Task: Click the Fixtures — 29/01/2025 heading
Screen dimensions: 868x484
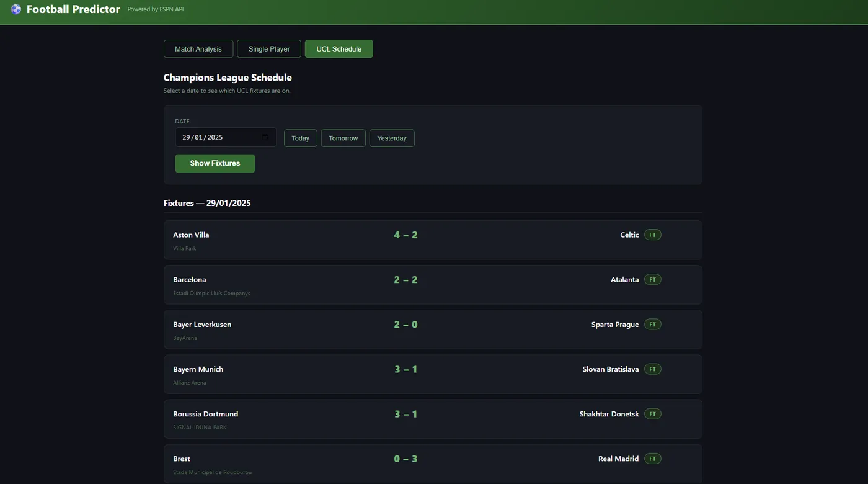Action: click(207, 203)
